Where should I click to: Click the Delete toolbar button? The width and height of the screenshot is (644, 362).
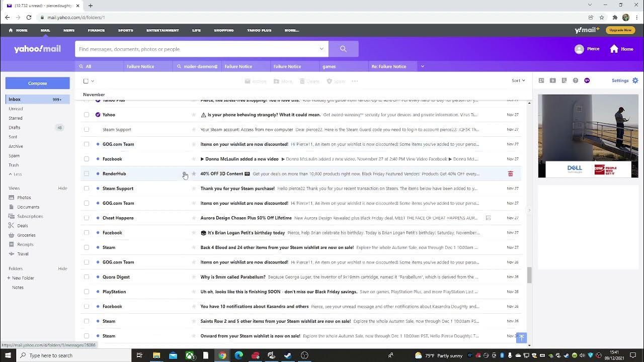(309, 81)
